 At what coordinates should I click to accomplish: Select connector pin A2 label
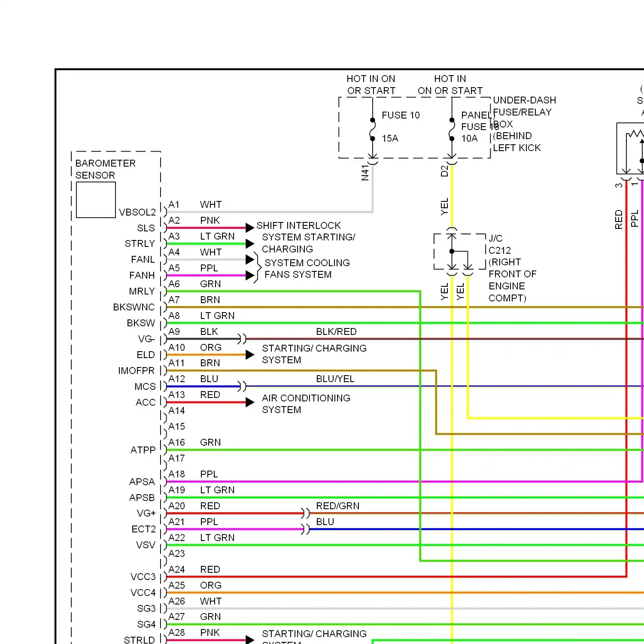point(174,221)
